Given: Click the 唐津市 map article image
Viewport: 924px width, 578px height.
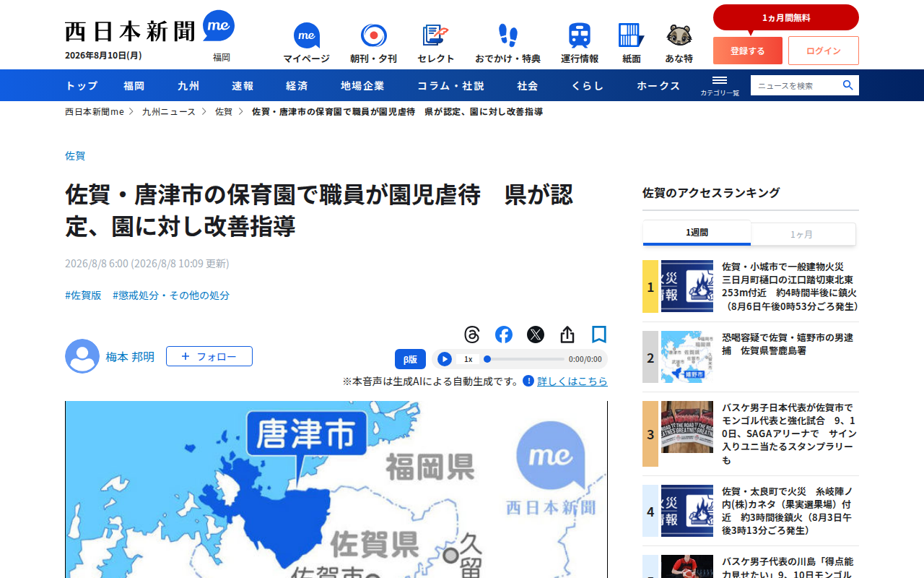Looking at the screenshot, I should coord(336,489).
